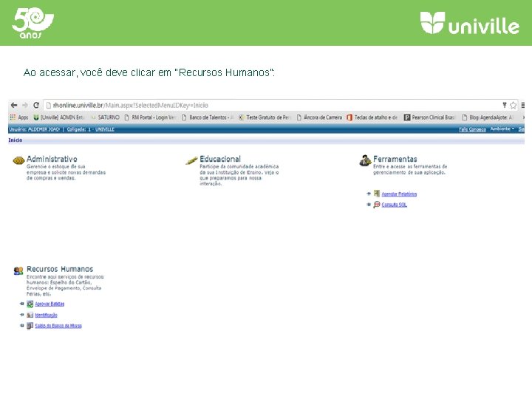Image resolution: width=532 pixels, height=399 pixels.
Task: Open the RM Portal Login bookmark
Action: click(x=150, y=117)
